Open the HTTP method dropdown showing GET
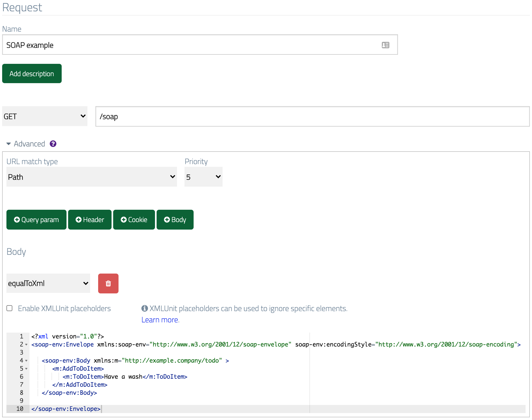Viewport: 532px width, 420px height. 45,116
